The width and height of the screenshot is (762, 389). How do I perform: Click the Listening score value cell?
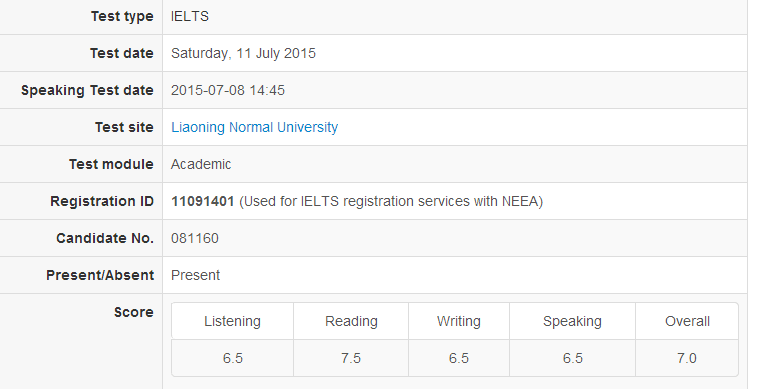(x=232, y=358)
